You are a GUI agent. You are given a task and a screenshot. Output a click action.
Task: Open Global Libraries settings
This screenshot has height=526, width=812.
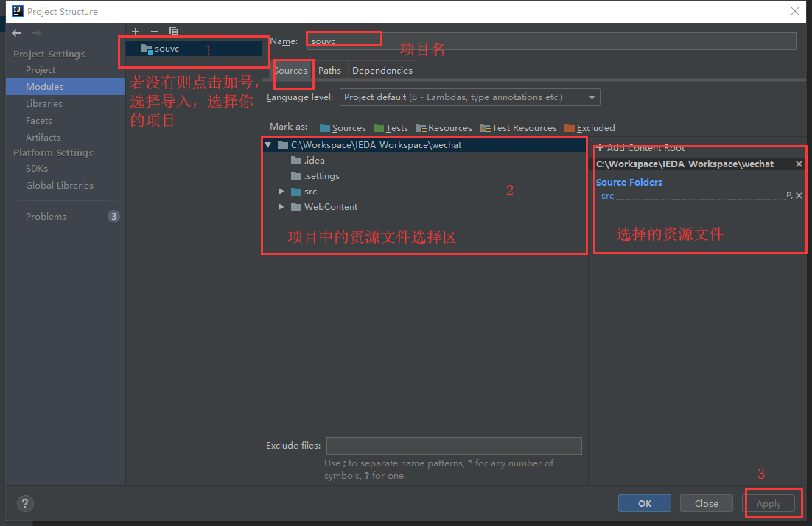60,186
